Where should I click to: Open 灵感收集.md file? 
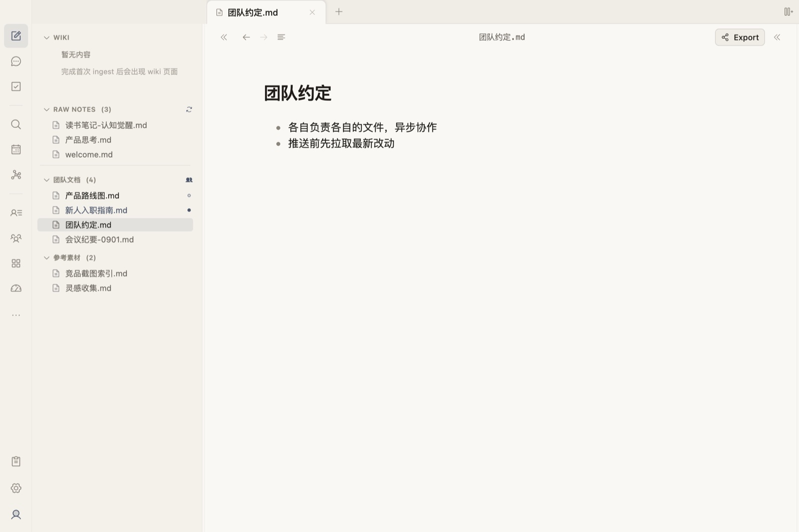click(115, 288)
